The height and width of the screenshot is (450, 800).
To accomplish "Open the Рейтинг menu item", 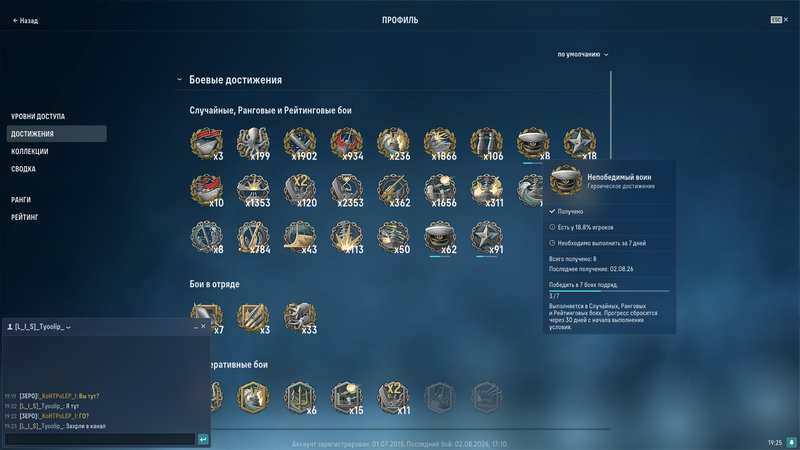I will [x=25, y=217].
